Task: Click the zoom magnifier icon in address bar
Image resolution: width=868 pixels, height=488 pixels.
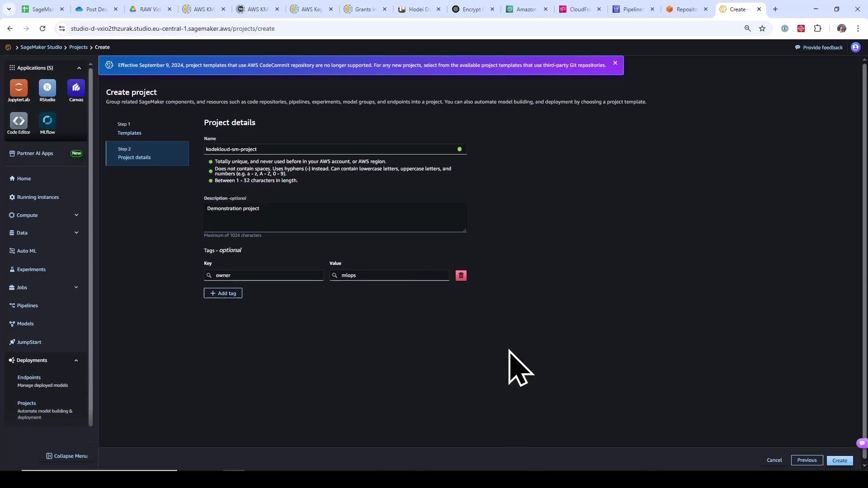Action: [x=747, y=28]
